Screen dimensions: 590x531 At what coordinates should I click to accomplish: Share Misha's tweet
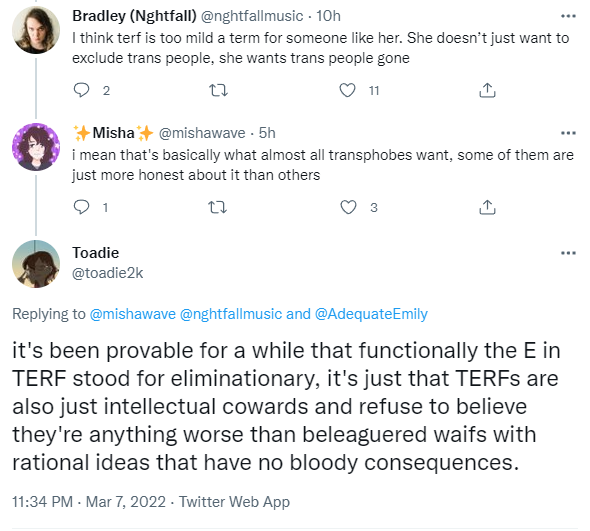point(487,207)
